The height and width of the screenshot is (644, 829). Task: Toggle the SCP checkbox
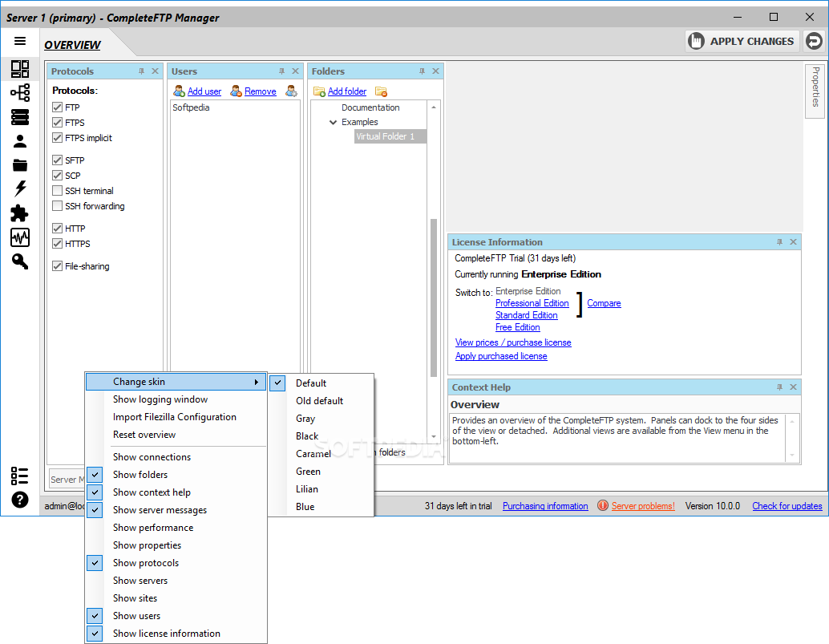tap(58, 176)
